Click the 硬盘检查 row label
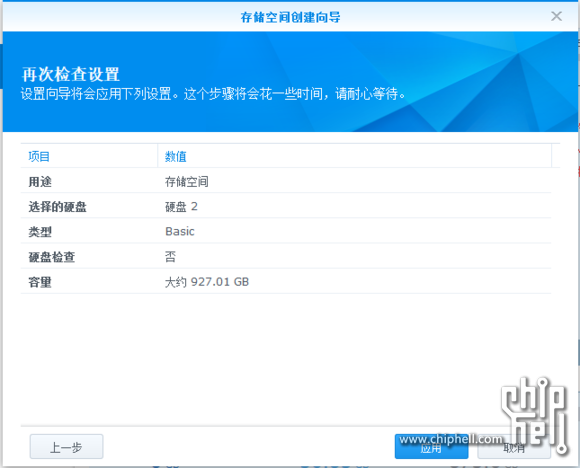 tap(52, 257)
